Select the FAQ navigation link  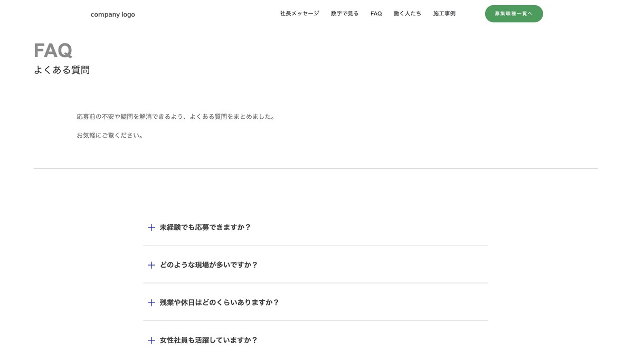(376, 13)
